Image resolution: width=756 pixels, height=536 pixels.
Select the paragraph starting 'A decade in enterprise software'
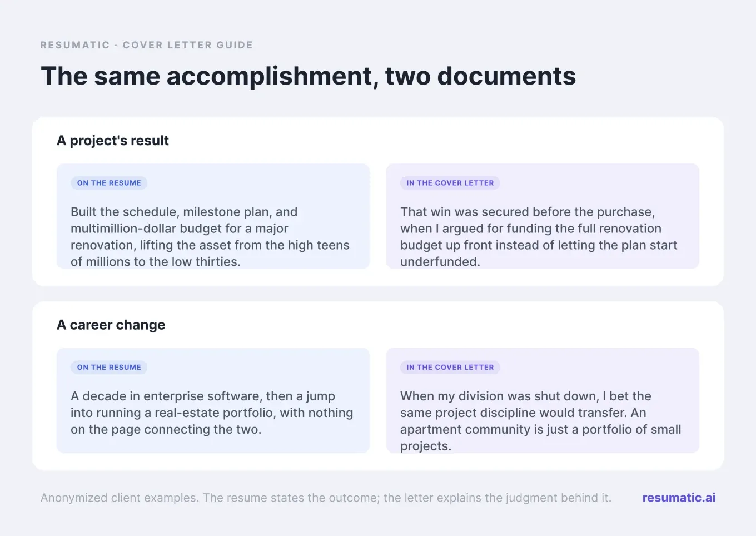point(212,413)
